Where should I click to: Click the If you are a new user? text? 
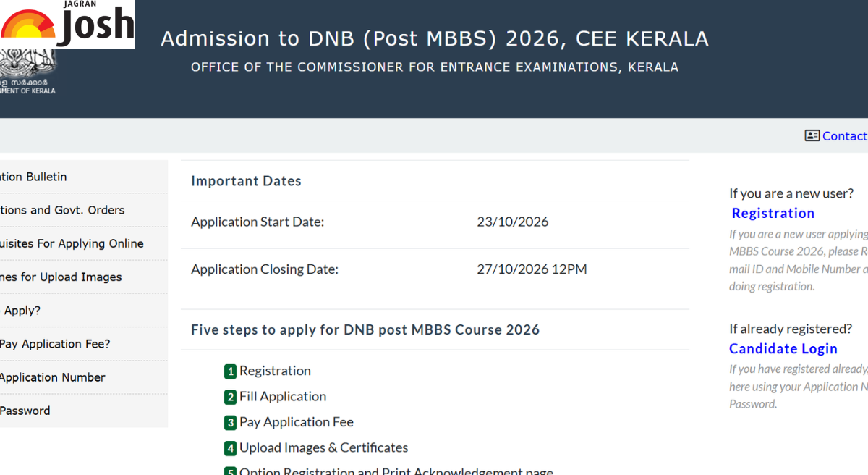791,193
